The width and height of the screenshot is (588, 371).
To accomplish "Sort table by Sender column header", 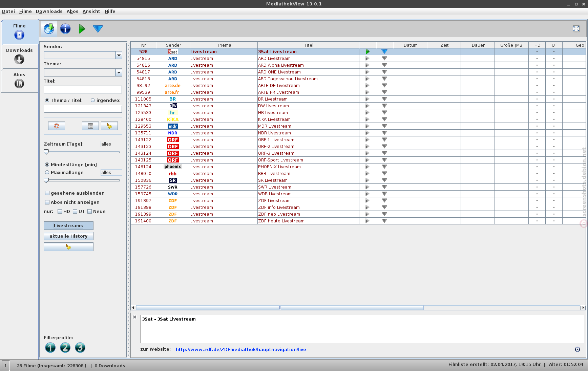I will [x=173, y=45].
